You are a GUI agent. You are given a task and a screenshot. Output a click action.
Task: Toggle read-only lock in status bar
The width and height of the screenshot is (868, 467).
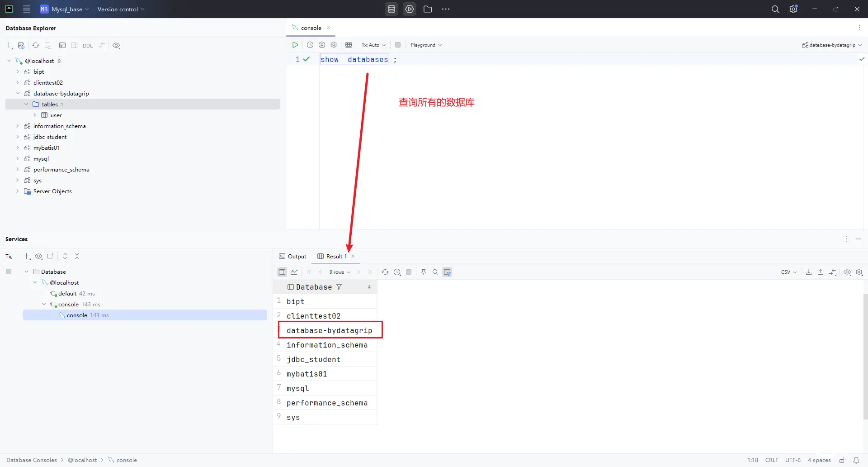pyautogui.click(x=843, y=460)
